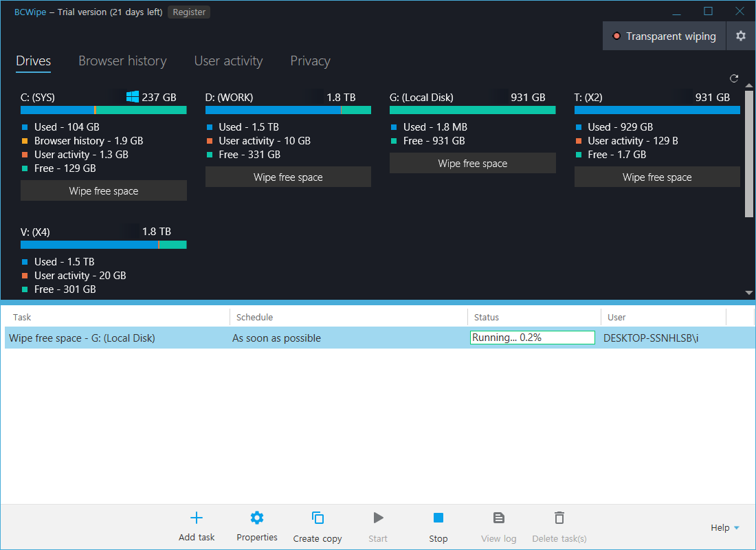Viewport: 756px width, 550px height.
Task: Click 'User activity - 129 B' on T:
Action: [x=633, y=141]
